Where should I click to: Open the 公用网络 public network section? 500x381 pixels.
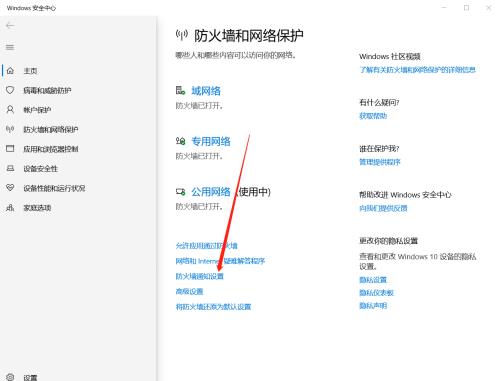click(x=211, y=192)
